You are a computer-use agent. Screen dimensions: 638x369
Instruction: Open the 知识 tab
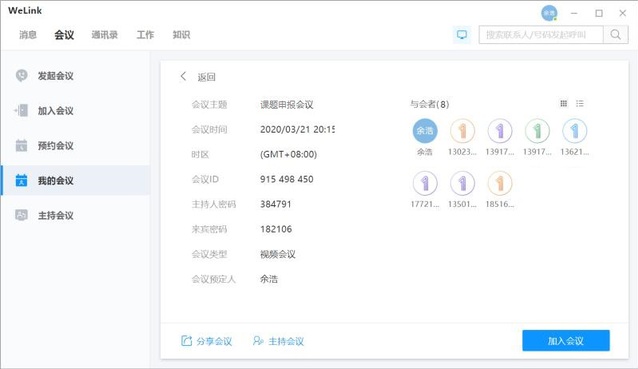tap(181, 35)
